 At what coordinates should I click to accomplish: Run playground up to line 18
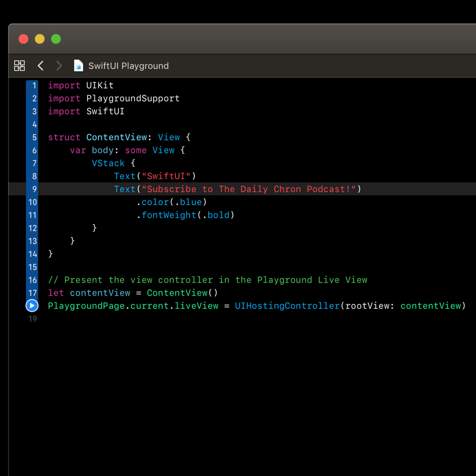[32, 305]
